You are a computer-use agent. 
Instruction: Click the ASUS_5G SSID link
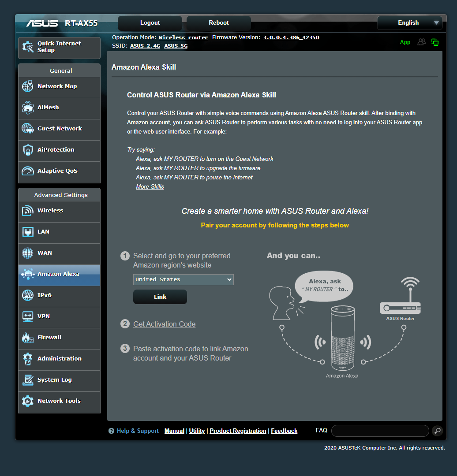pos(176,46)
